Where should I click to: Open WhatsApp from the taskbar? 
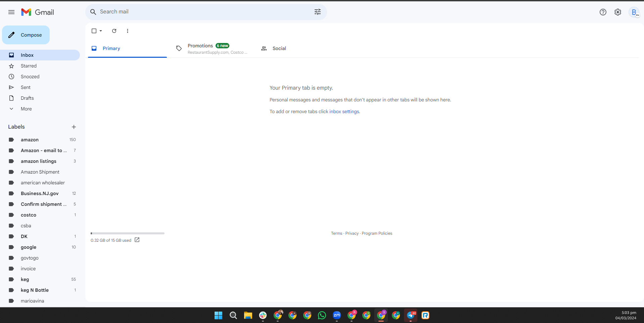pos(322,315)
